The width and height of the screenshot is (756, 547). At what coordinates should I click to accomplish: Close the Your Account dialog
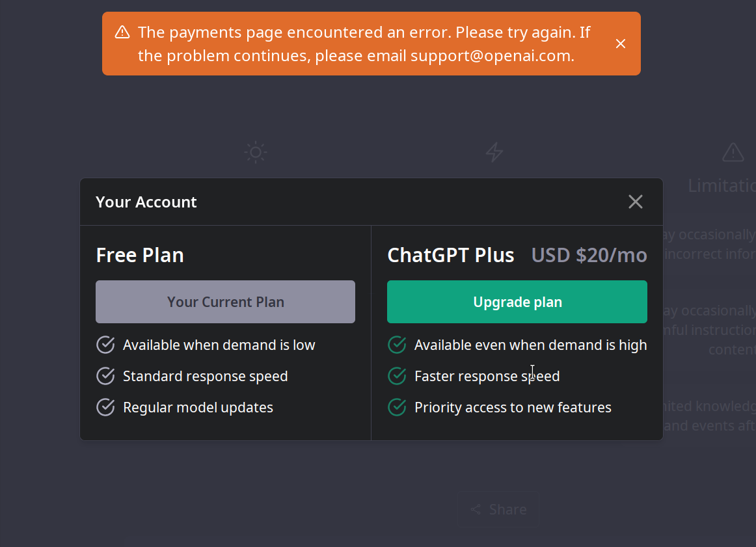click(636, 202)
